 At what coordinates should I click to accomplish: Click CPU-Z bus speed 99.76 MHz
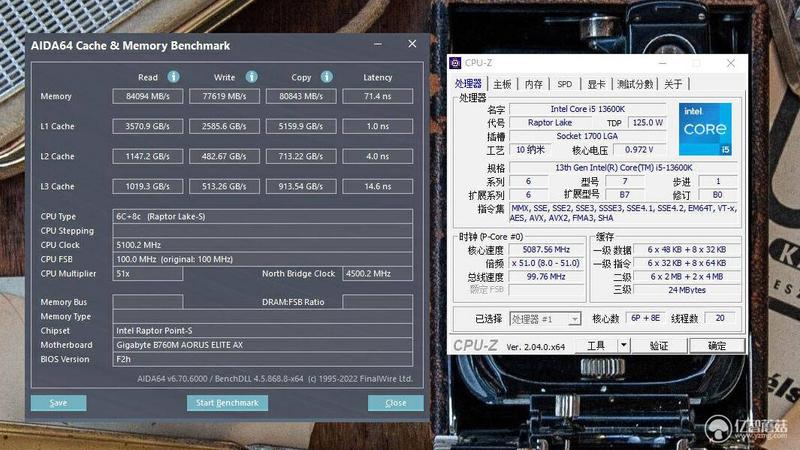[546, 277]
